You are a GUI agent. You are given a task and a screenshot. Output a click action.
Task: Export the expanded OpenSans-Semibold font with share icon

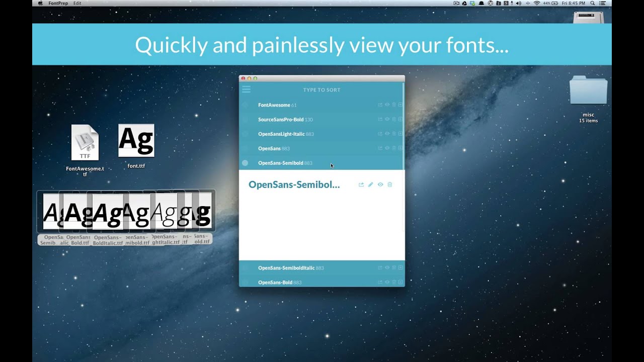(361, 185)
